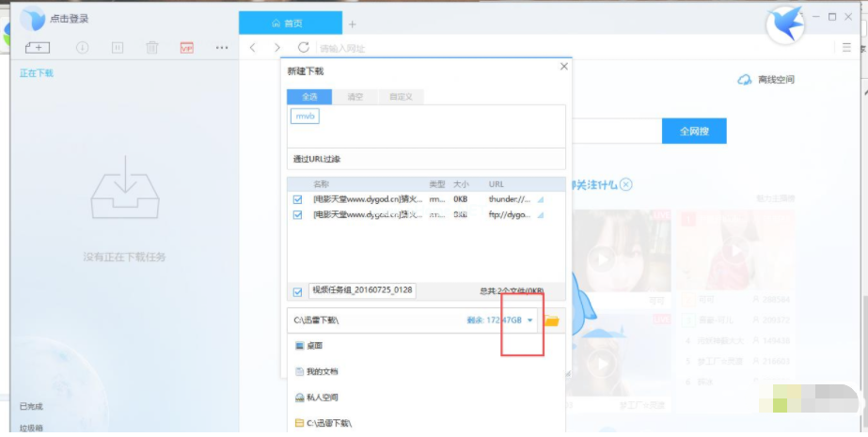Image resolution: width=868 pixels, height=437 pixels.
Task: Click the pause download icon
Action: click(118, 47)
